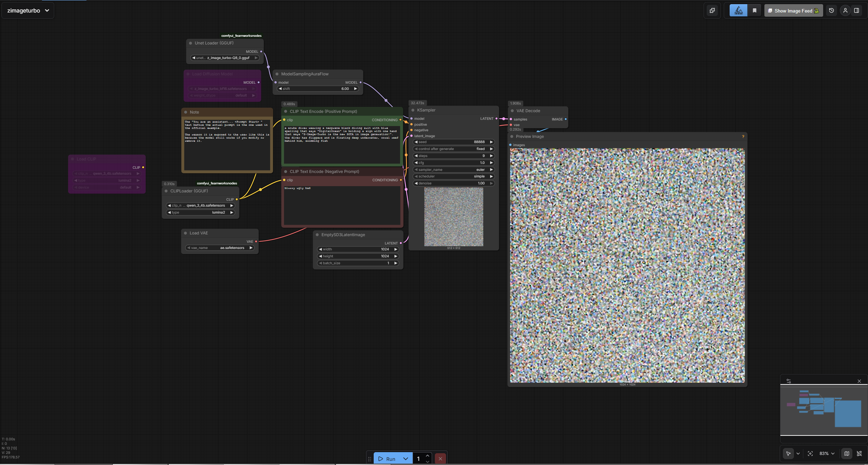Toggle the minimap map icon
Viewport: 868px width, 465px height.
847,454
